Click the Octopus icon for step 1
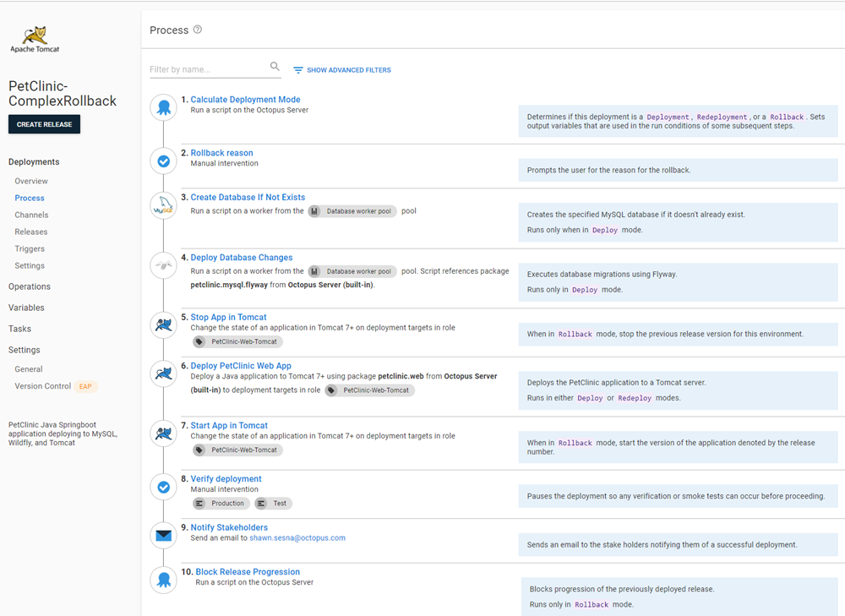Screen dimensions: 845x616 click(x=164, y=107)
